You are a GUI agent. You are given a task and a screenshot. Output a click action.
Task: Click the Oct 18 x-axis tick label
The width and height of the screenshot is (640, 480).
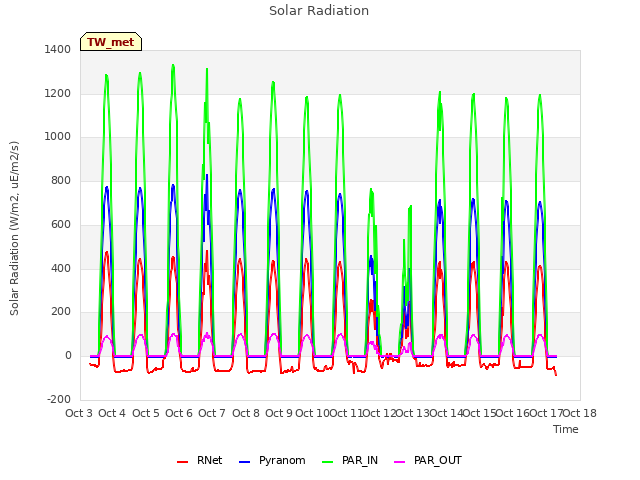point(580,413)
